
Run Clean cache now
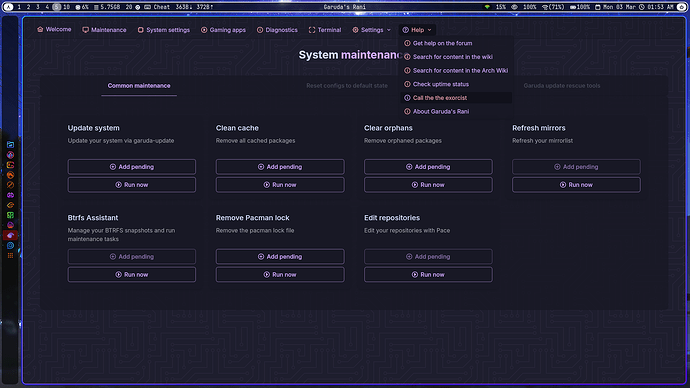coord(280,185)
